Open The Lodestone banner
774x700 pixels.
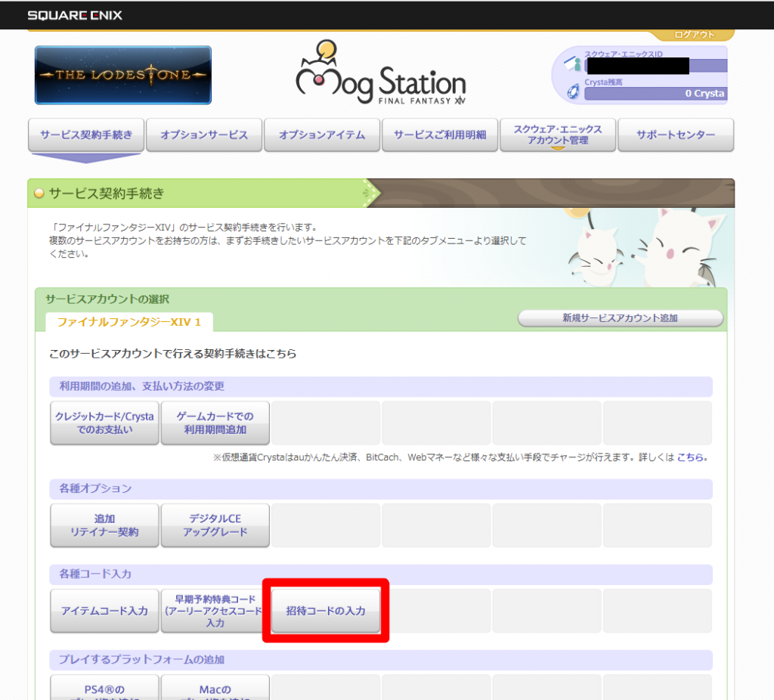[x=122, y=75]
